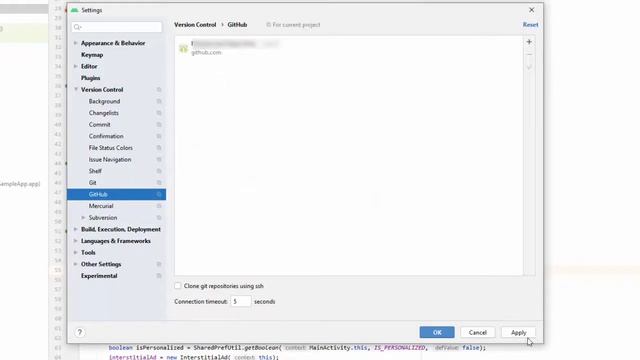Expand the Other Settings section
Image resolution: width=640 pixels, height=360 pixels.
click(76, 264)
